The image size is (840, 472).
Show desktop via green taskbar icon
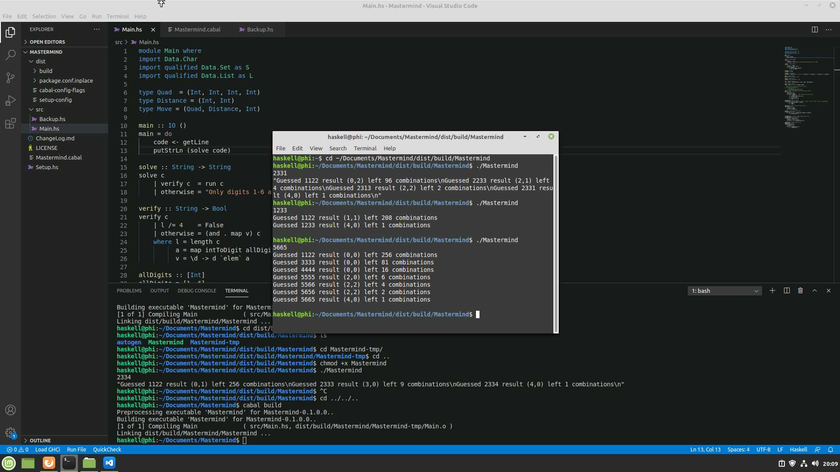tap(28, 463)
